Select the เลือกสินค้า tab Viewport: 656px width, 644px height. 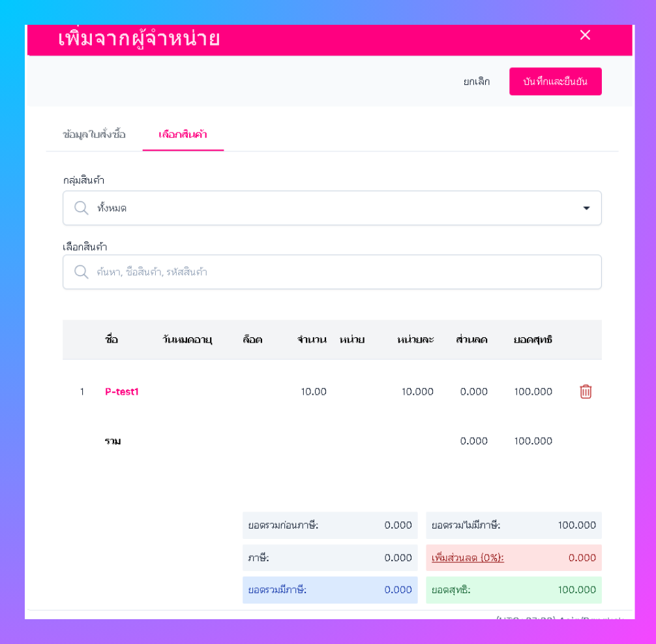coord(183,134)
